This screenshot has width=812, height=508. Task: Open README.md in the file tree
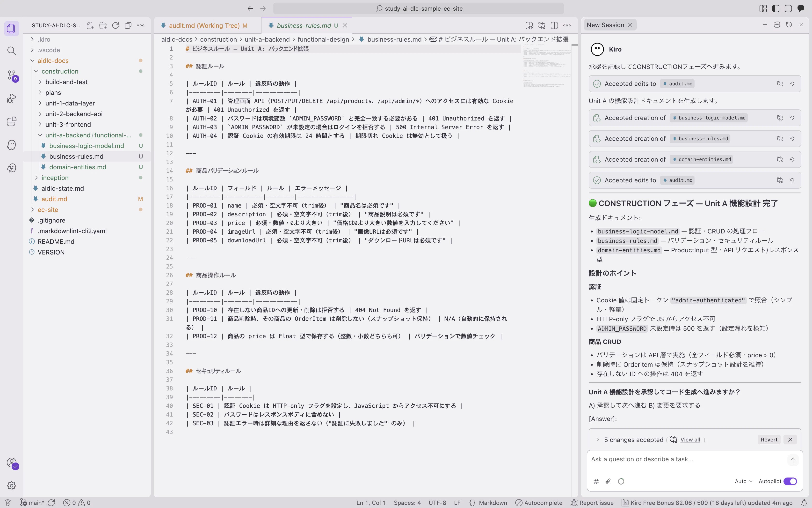click(56, 242)
